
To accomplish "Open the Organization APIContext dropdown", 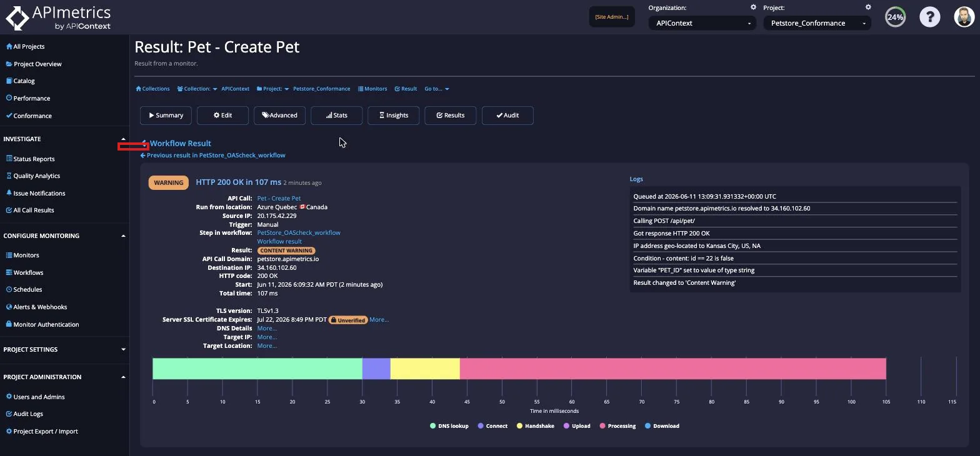I will [x=702, y=23].
